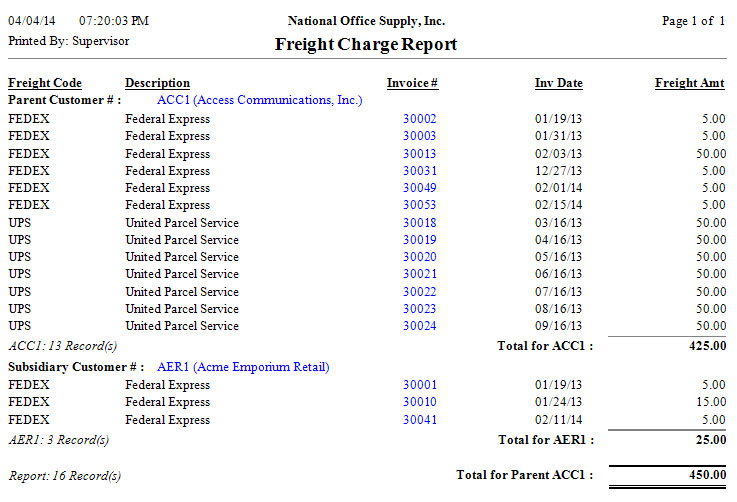Open invoice 30022 link
Viewport: 737px width, 502px height.
tap(419, 292)
